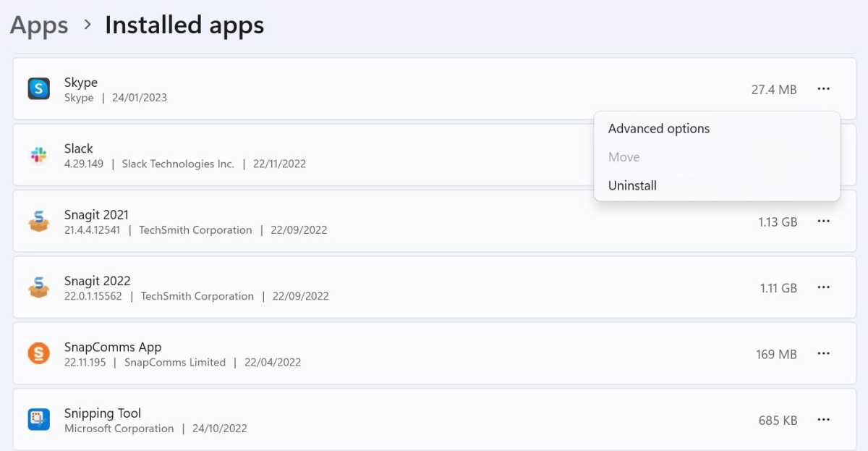868x451 pixels.
Task: Open the three-dot menu for Snipping Tool
Action: (823, 420)
